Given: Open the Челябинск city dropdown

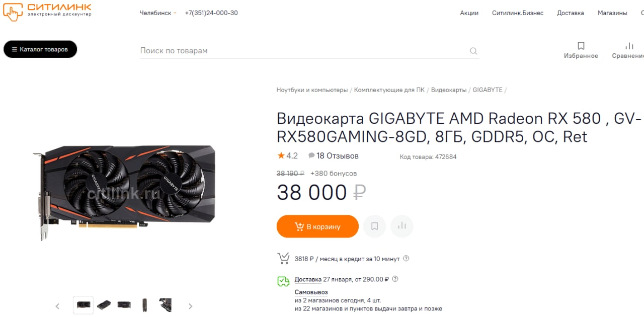Looking at the screenshot, I should point(158,13).
